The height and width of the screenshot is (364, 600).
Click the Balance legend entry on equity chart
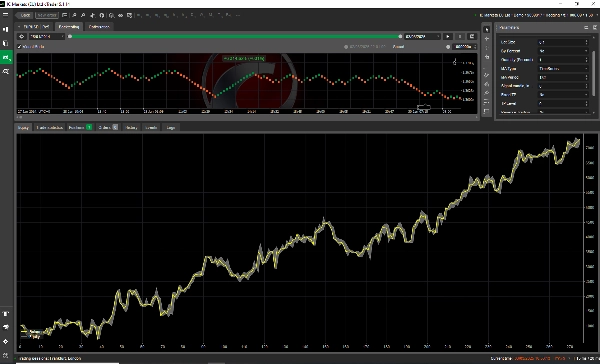tap(31, 331)
